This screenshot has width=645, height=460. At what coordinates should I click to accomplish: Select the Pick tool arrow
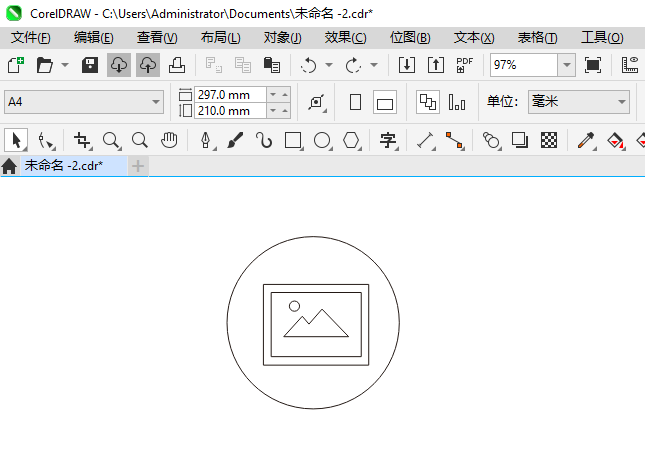16,140
